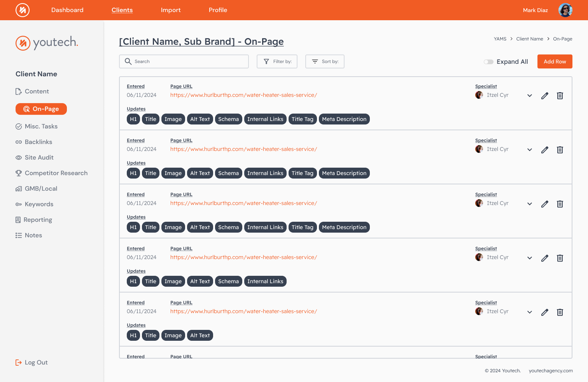Open the Import tab
Screen dimensions: 588x382
click(171, 10)
